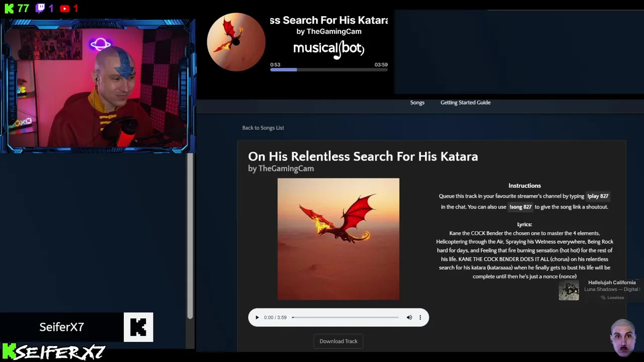This screenshot has height=362, width=644.
Task: Click the webcam feed overlay
Action: tap(98, 85)
